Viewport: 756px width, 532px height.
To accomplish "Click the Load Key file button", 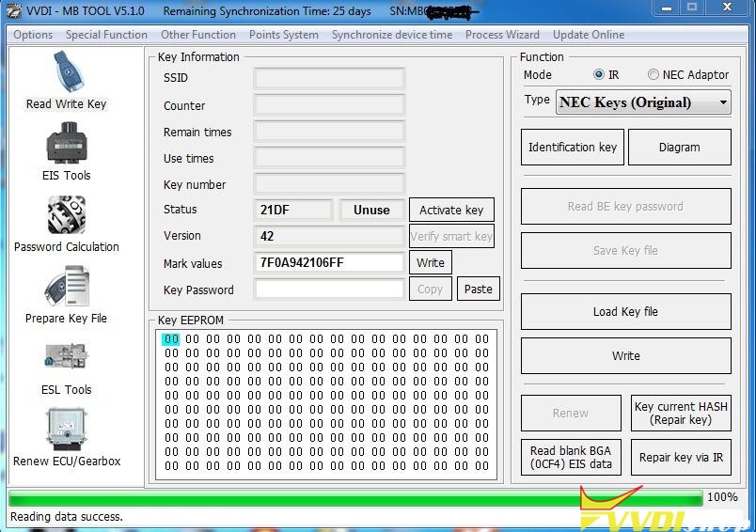I will [x=626, y=312].
